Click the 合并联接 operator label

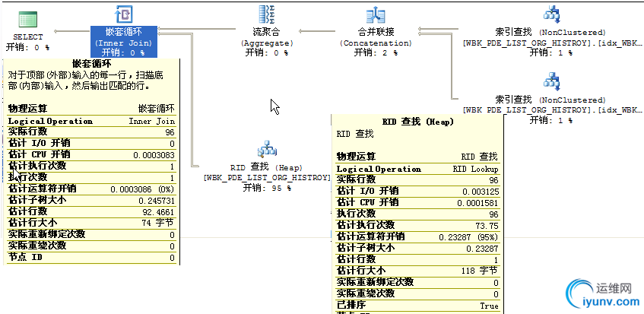tap(376, 32)
